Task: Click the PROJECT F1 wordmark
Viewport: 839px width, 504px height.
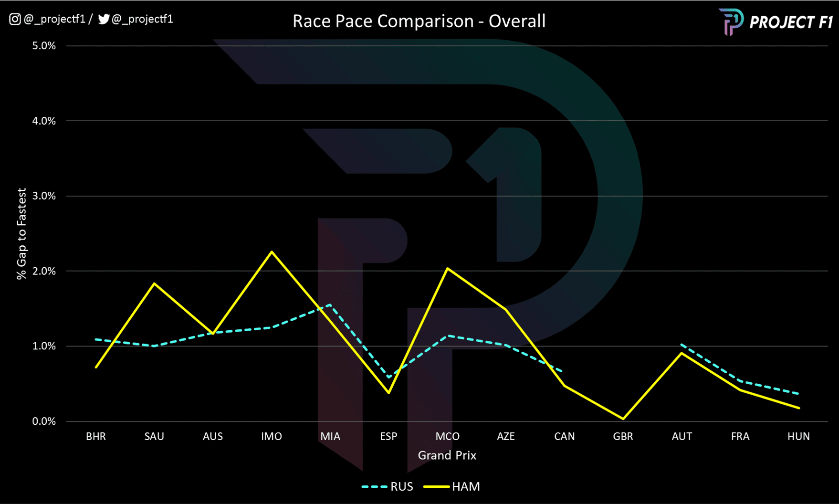Action: (790, 21)
